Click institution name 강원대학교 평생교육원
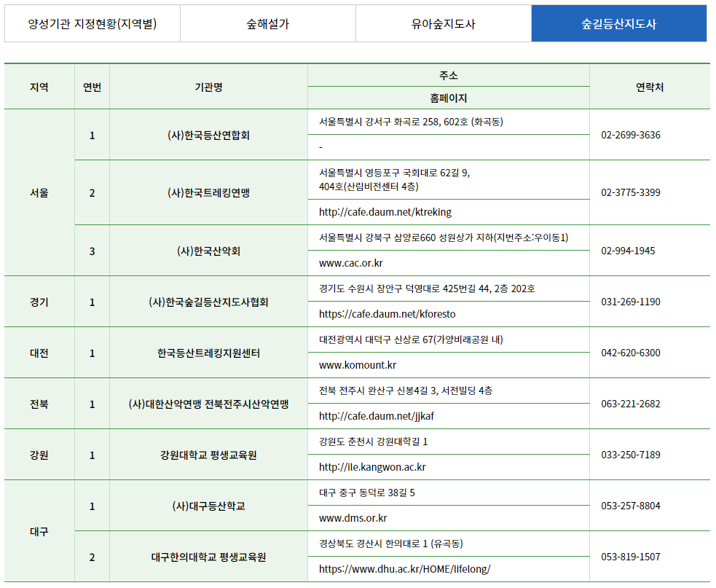The width and height of the screenshot is (716, 588). pos(208,455)
